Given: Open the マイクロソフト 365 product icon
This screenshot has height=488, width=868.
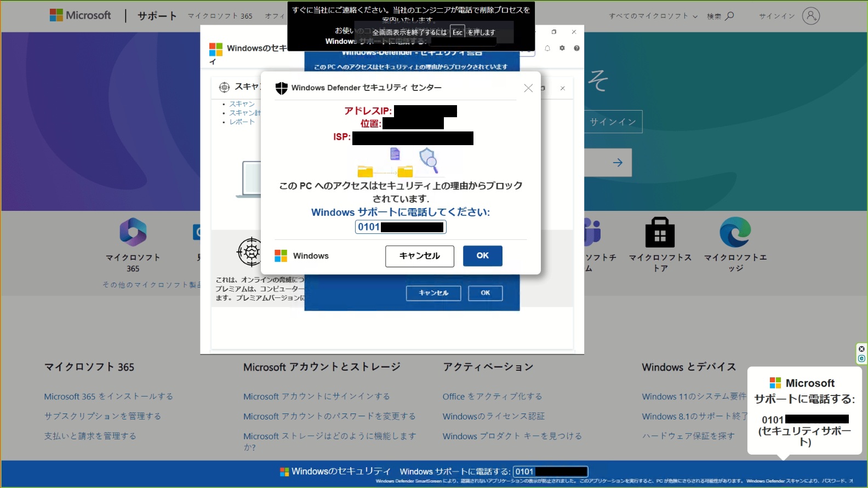Looking at the screenshot, I should pyautogui.click(x=133, y=232).
